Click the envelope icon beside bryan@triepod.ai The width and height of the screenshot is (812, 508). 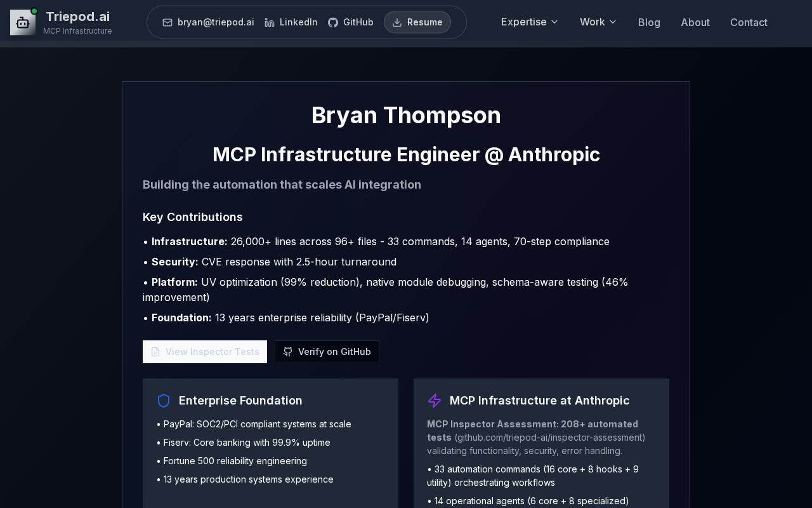[x=167, y=22]
